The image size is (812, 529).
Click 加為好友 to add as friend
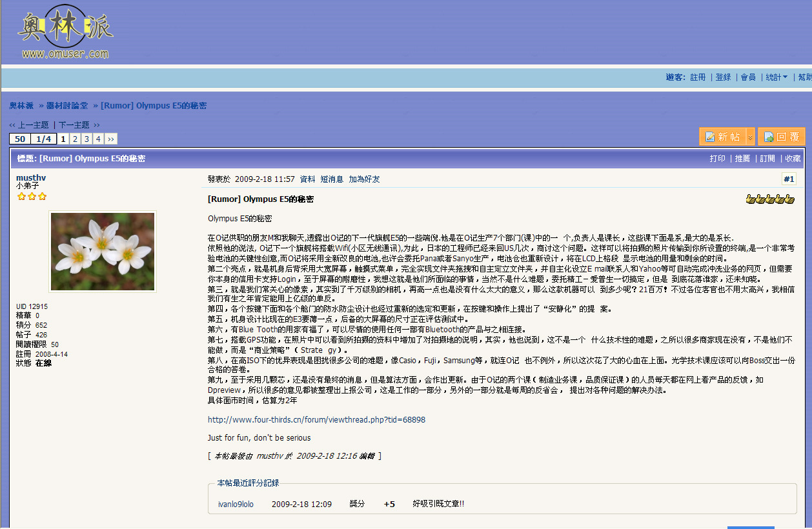tap(365, 179)
